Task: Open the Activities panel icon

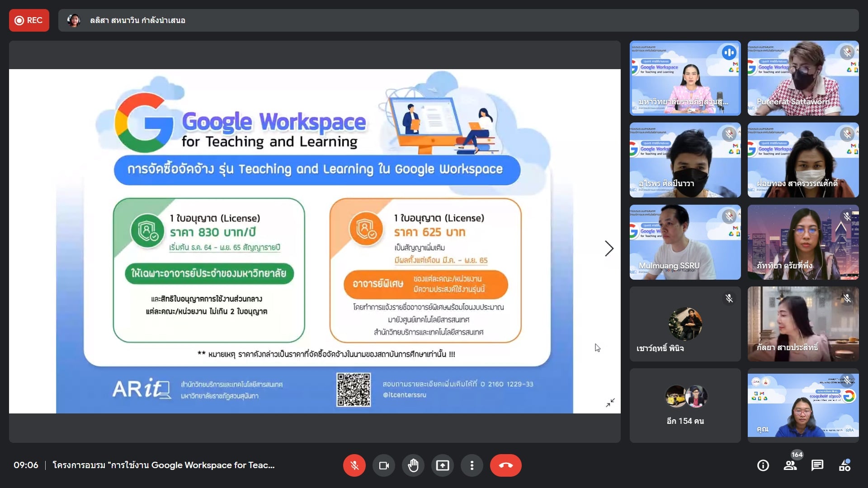Action: coord(844,465)
